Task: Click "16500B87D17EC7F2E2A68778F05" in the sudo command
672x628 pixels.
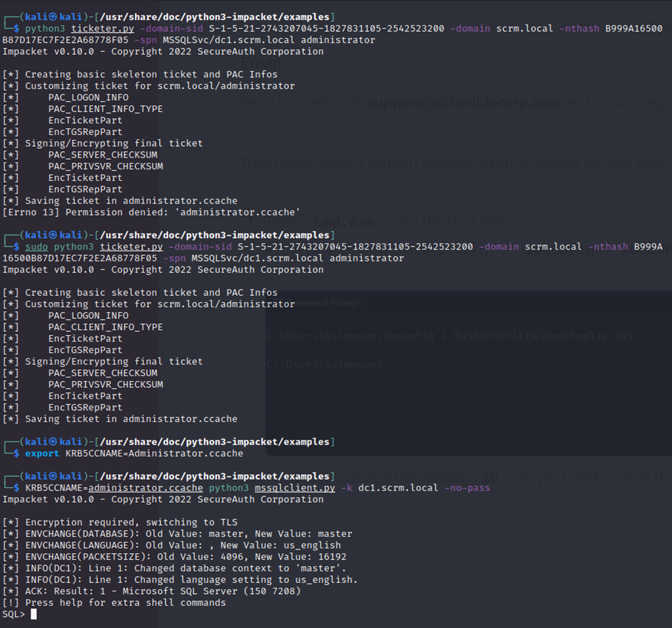Action: 80,258
